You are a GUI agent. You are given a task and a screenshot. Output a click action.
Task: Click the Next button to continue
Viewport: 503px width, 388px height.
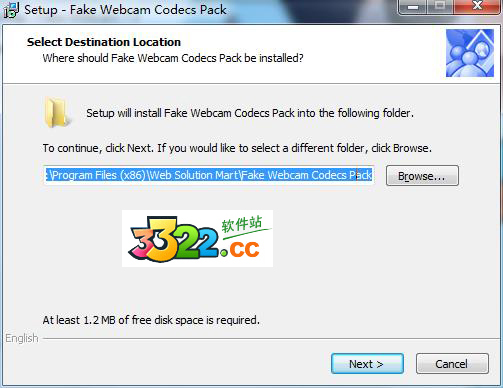tap(367, 364)
